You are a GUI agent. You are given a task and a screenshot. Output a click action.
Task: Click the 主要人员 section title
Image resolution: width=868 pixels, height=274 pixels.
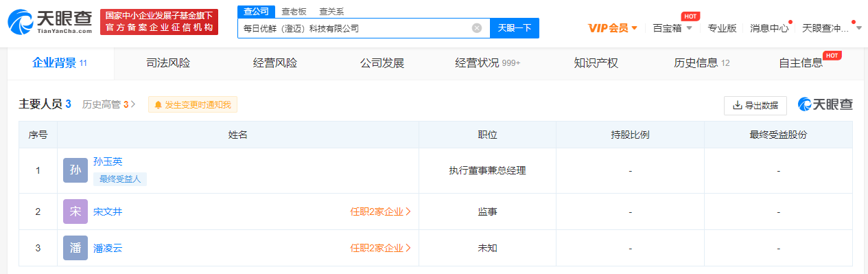tap(45, 104)
